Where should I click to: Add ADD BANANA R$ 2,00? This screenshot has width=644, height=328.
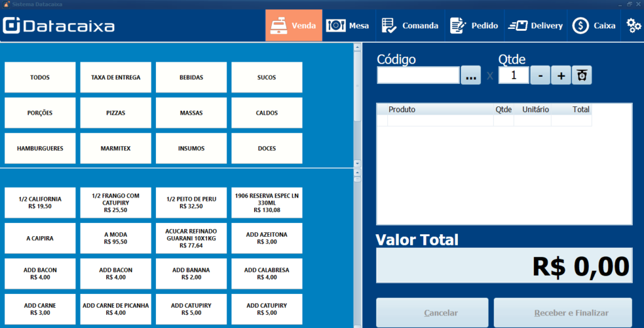[191, 274]
